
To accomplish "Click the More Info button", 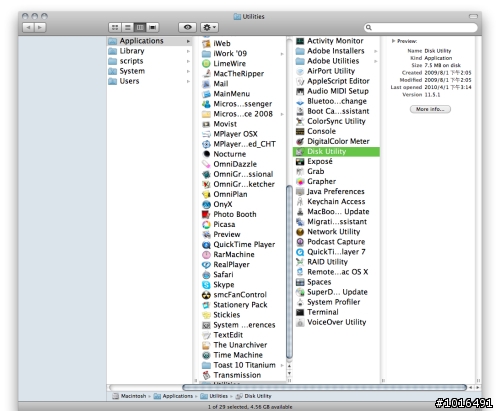I will (430, 109).
